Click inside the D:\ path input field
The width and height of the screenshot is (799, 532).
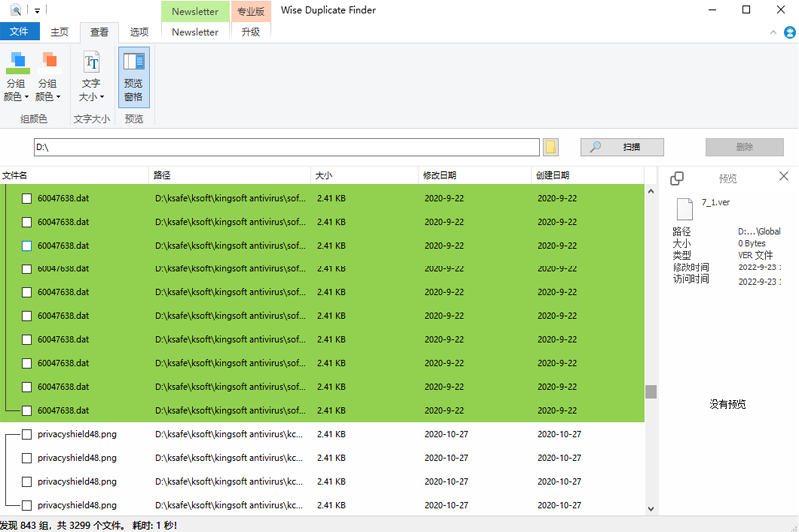(x=285, y=147)
